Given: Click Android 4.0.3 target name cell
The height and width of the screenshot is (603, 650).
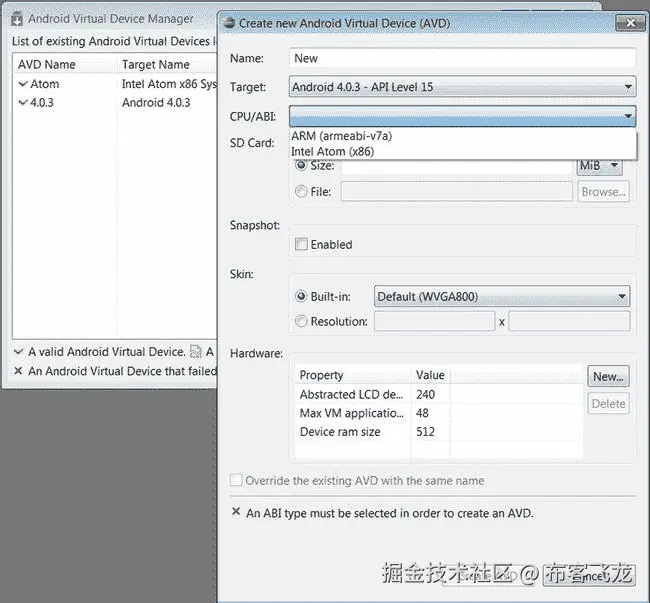Looking at the screenshot, I should (x=156, y=102).
